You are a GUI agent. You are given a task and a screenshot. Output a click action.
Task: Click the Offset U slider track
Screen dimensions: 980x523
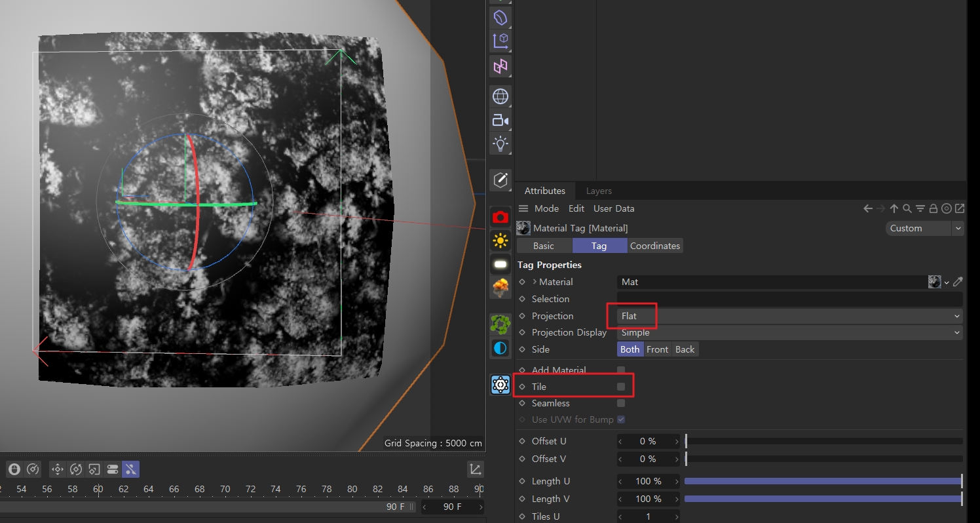tap(823, 441)
